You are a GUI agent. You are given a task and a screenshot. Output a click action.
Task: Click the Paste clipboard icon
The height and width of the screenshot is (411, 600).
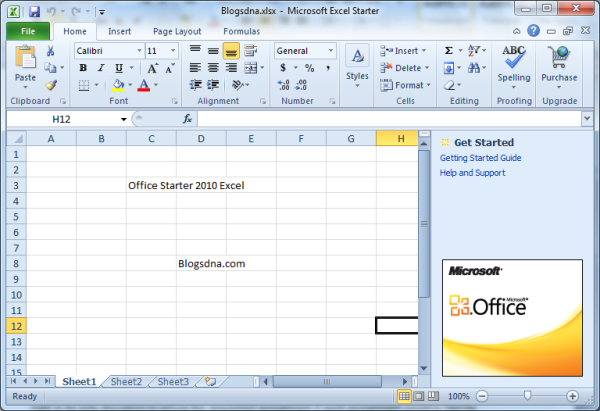tap(25, 57)
